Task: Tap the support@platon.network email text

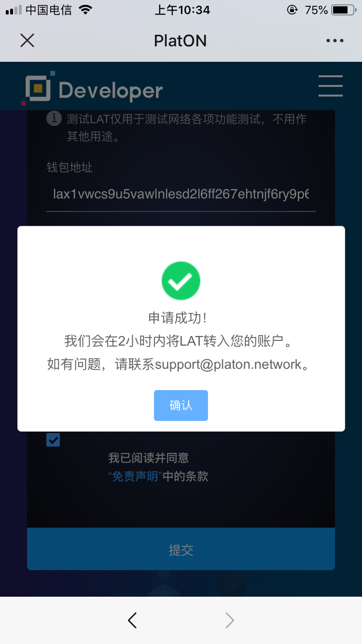Action: click(228, 364)
